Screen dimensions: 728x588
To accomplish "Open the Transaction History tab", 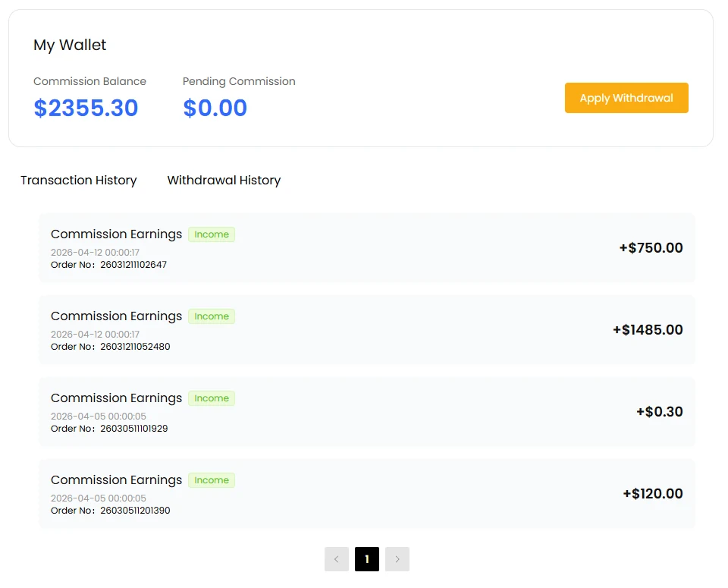I will 78,181.
